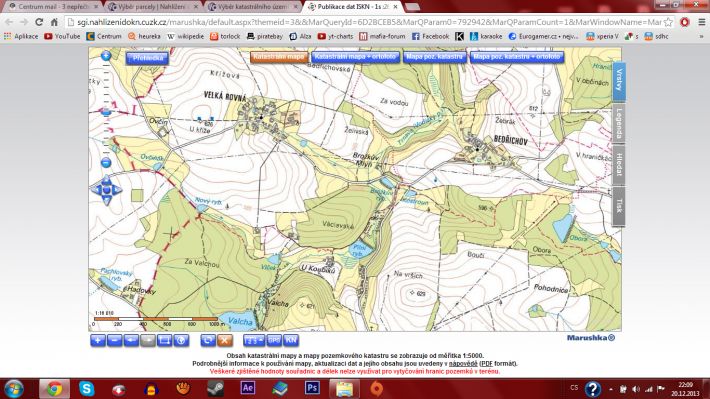Click the orange X cancel button
This screenshot has width=710, height=399.
(x=225, y=340)
